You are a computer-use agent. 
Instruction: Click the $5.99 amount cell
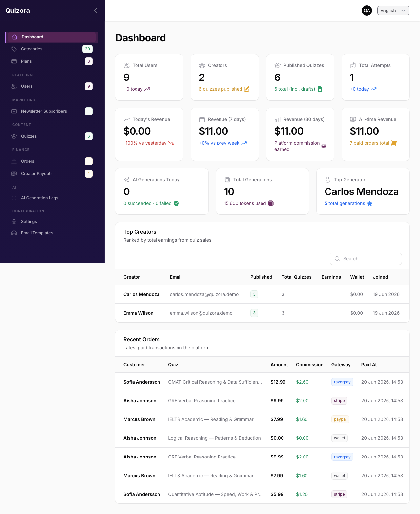[277, 494]
